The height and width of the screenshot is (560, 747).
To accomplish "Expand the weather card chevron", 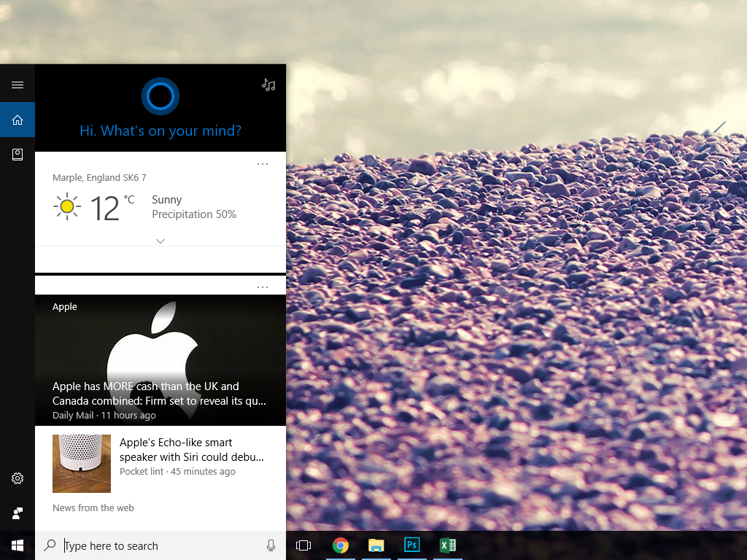I will pos(160,241).
